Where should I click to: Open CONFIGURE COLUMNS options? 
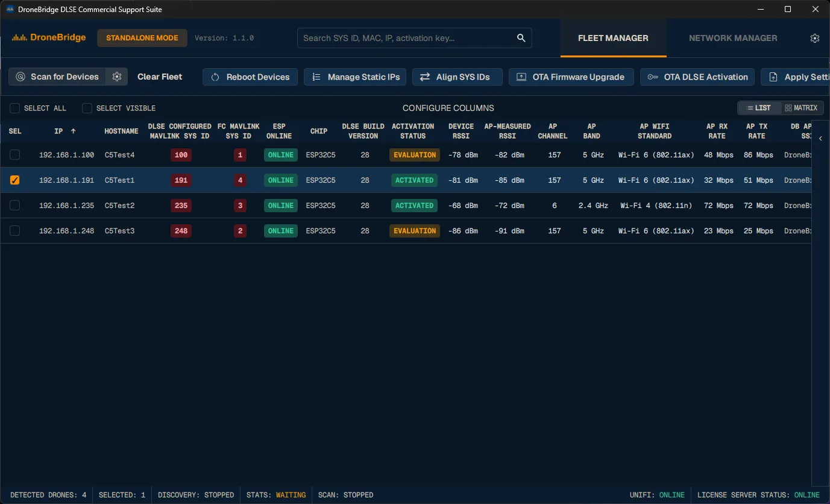448,108
